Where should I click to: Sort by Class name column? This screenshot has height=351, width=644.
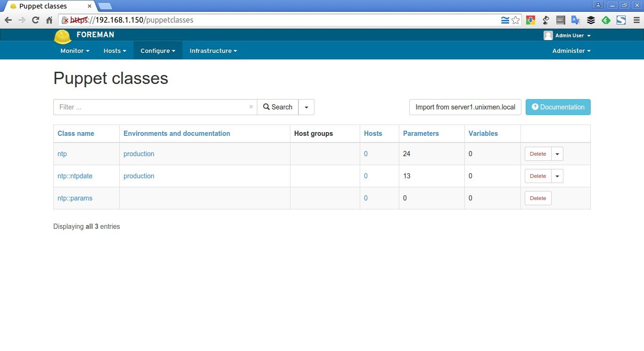click(76, 134)
